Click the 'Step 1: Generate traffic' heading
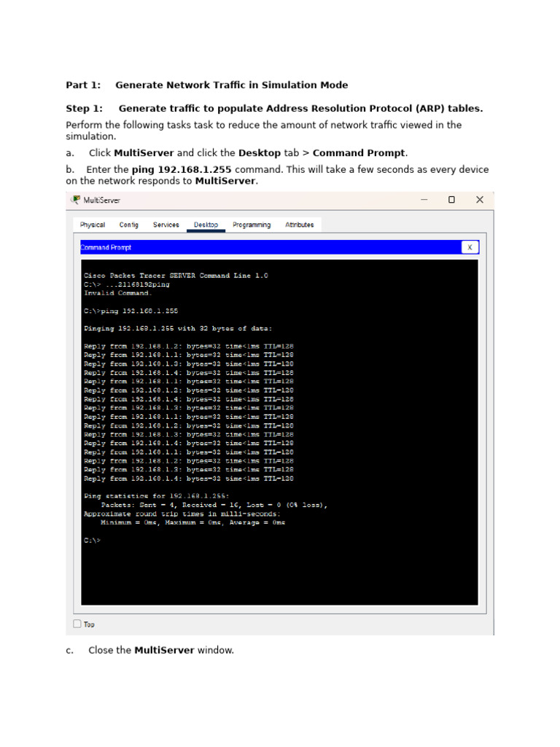Screen dimensions: 560x747 click(x=274, y=108)
